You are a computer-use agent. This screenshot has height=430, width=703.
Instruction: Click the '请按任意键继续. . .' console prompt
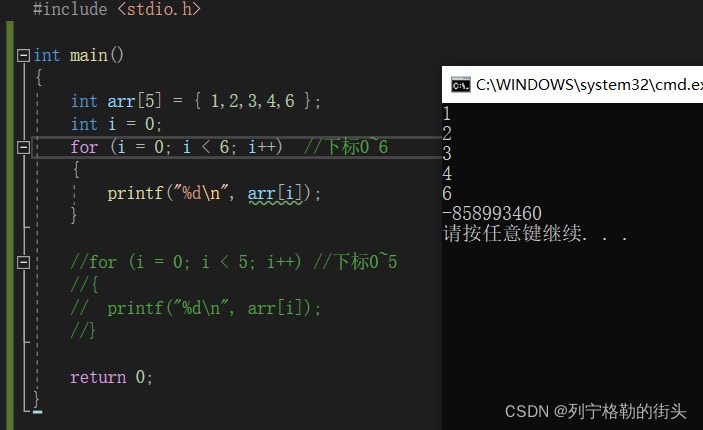pyautogui.click(x=535, y=234)
